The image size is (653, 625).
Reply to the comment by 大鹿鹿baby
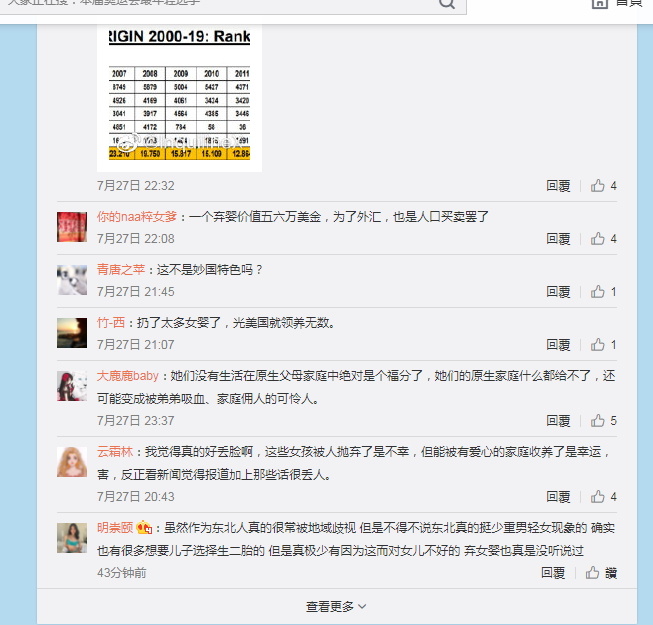[558, 421]
